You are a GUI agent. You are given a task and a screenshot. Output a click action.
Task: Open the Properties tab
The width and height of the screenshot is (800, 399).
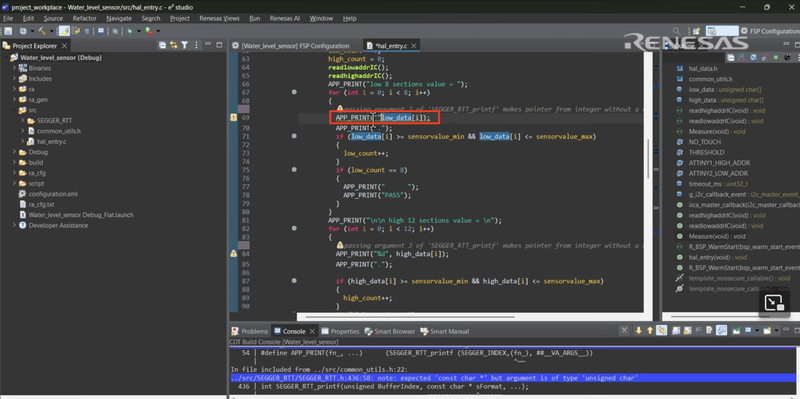click(340, 331)
